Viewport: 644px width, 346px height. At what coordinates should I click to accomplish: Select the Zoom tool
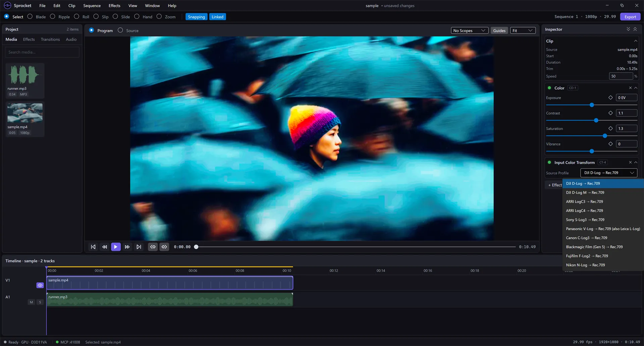(166, 16)
